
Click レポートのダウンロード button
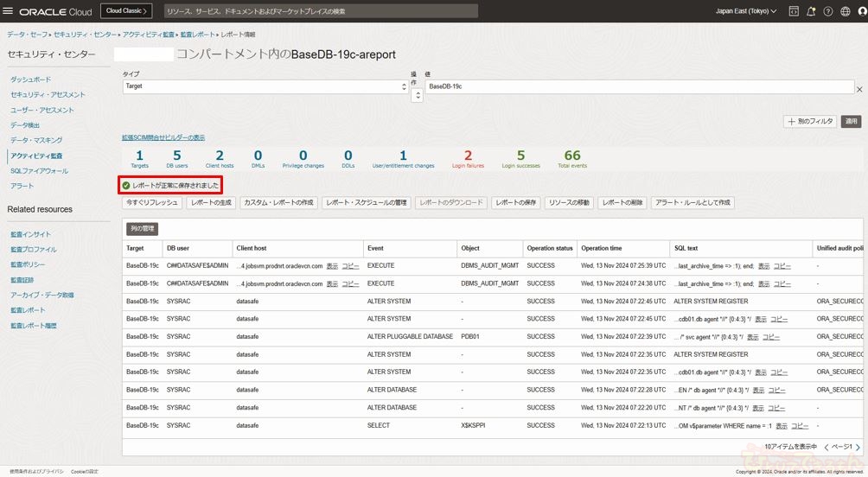tap(451, 202)
